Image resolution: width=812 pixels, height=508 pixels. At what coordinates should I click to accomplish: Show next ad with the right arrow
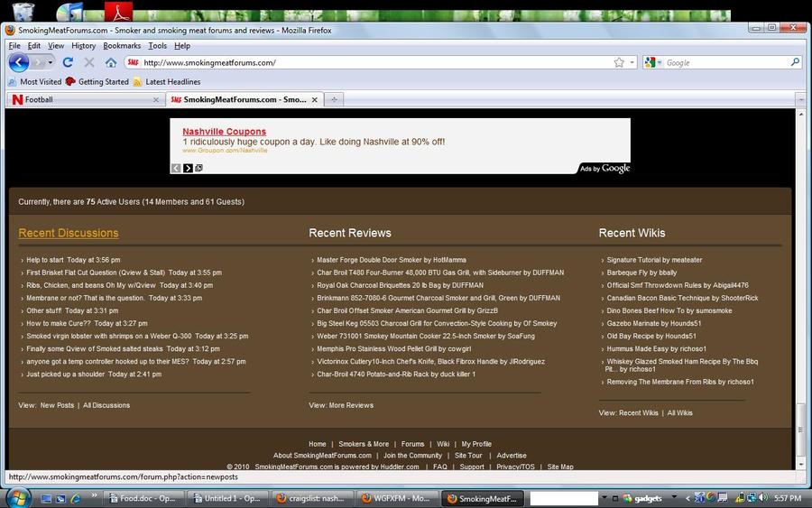tap(188, 168)
